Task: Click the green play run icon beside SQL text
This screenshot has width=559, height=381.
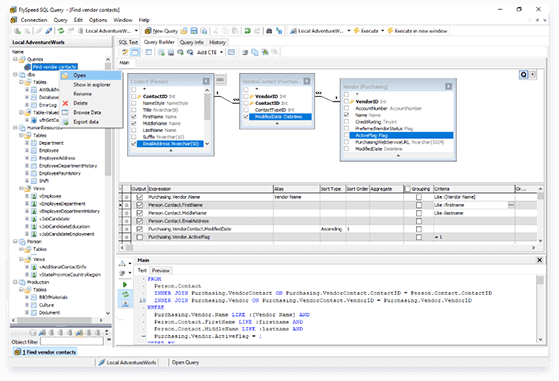Action: [125, 284]
